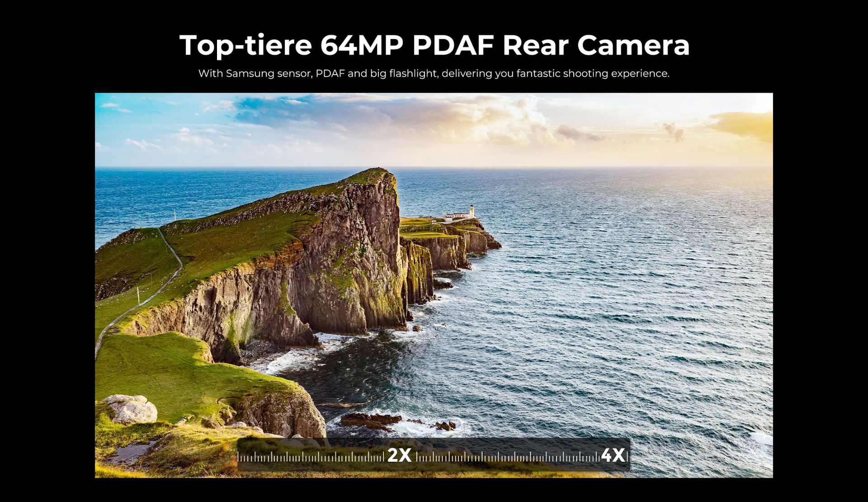The image size is (868, 502).
Task: Click the 4X zoom label
Action: tap(613, 455)
